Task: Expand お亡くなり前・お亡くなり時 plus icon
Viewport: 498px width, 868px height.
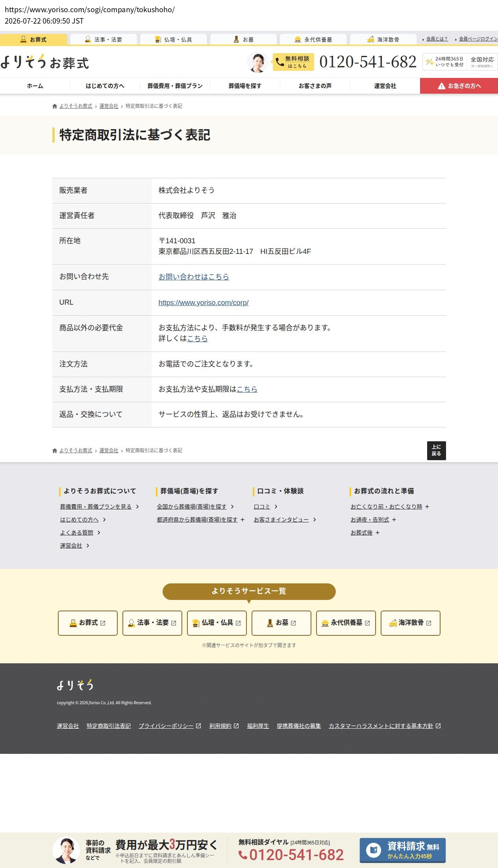Action: (427, 507)
